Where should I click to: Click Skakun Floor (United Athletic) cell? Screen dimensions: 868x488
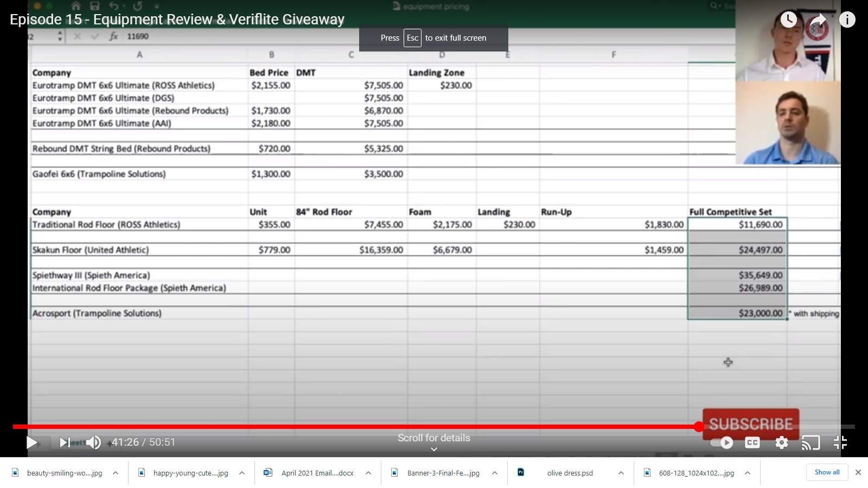tap(139, 250)
